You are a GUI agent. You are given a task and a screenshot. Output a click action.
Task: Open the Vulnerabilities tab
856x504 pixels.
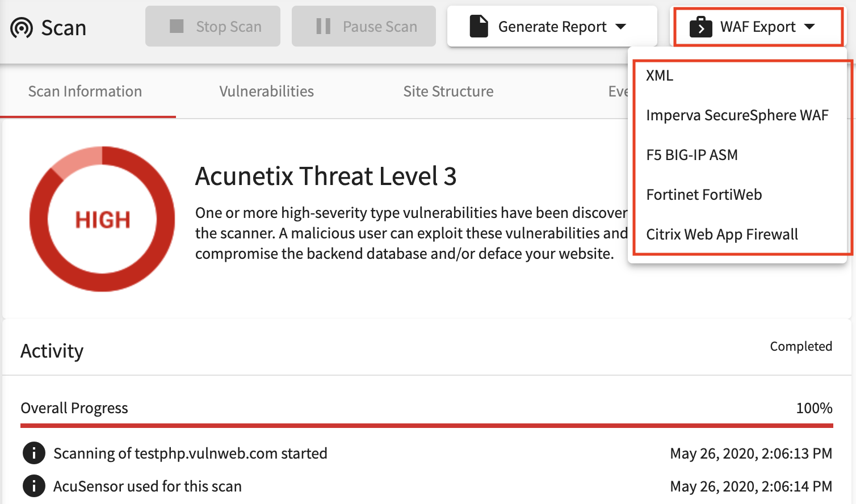266,91
